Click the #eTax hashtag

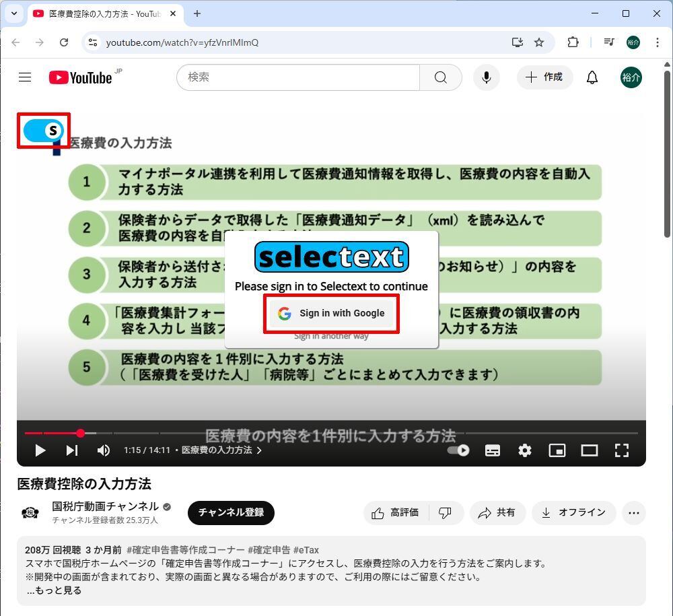(x=306, y=550)
